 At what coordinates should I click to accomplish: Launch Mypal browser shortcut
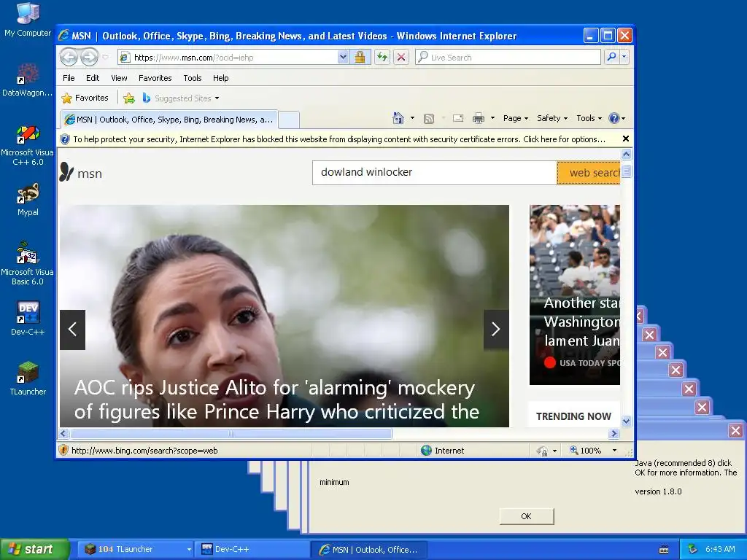(28, 200)
